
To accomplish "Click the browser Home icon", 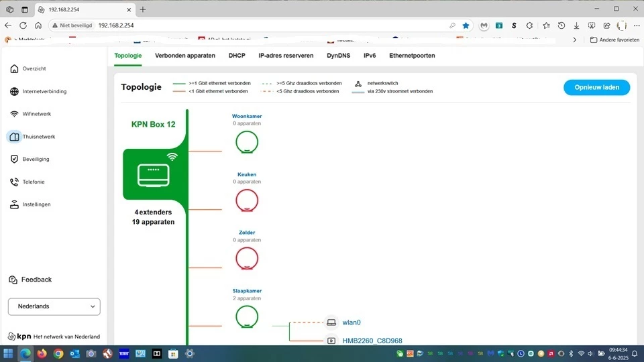I will (38, 25).
